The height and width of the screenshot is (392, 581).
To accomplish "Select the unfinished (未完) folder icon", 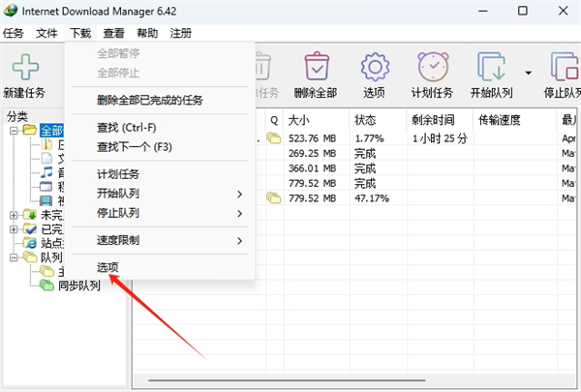I will [30, 214].
